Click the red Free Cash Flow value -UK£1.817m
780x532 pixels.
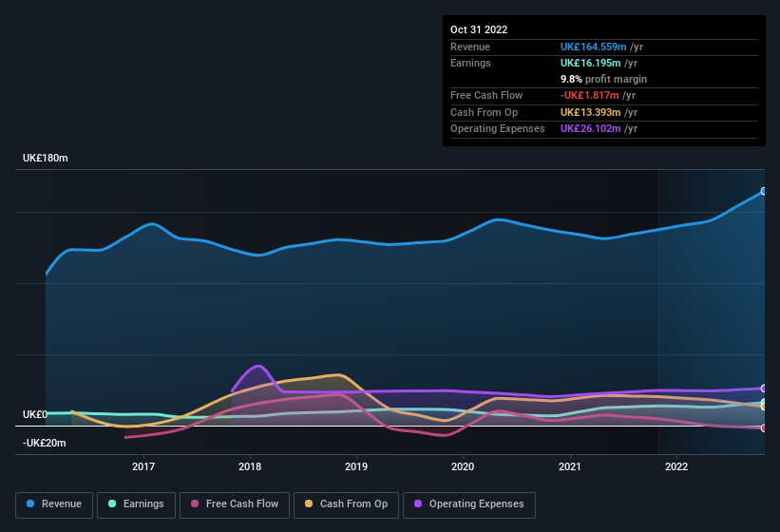click(x=592, y=96)
